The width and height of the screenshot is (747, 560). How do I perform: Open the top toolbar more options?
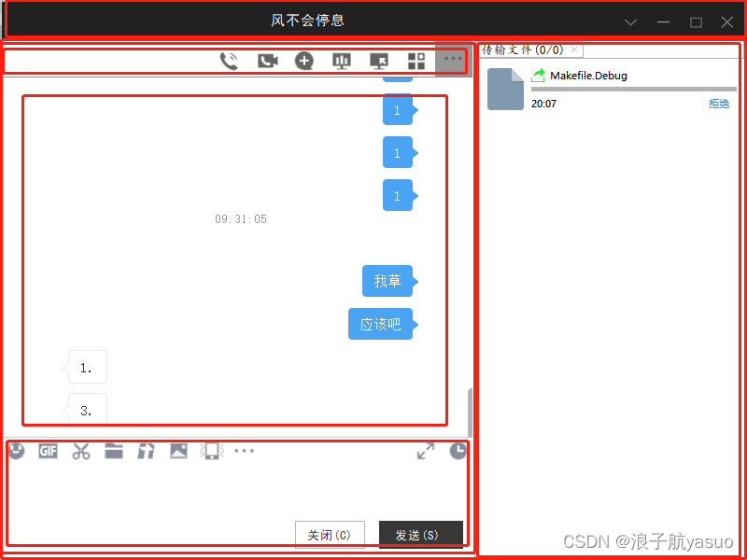click(x=453, y=59)
